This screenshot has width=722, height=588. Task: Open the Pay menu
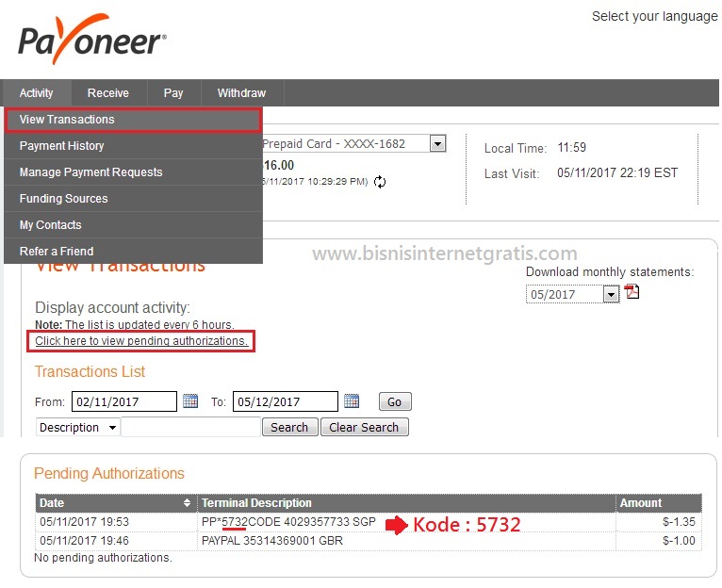(173, 93)
